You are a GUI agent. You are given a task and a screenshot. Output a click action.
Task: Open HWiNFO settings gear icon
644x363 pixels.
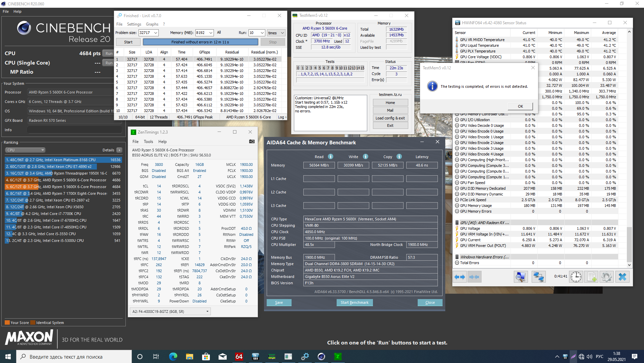tap(607, 277)
